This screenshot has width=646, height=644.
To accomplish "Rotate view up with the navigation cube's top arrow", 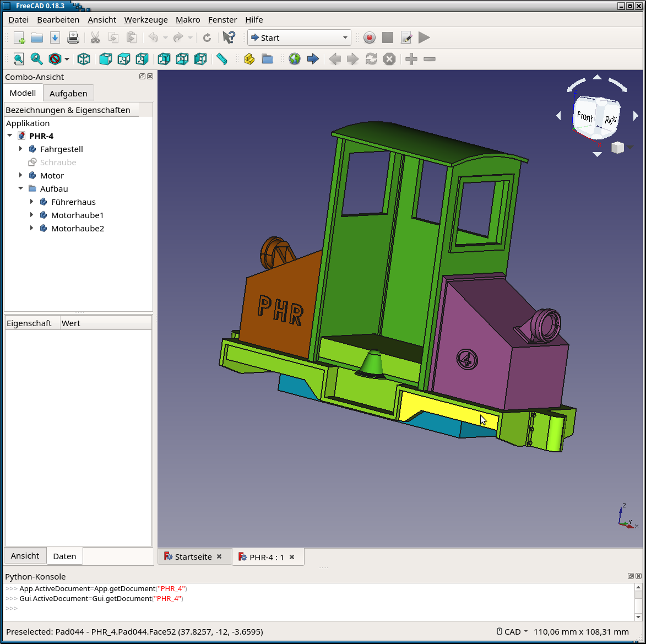I will point(597,77).
